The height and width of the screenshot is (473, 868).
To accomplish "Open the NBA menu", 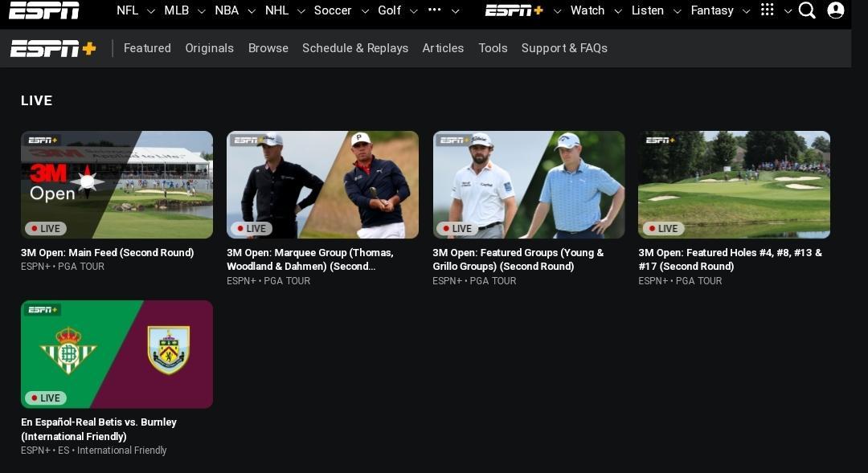I will tap(227, 10).
